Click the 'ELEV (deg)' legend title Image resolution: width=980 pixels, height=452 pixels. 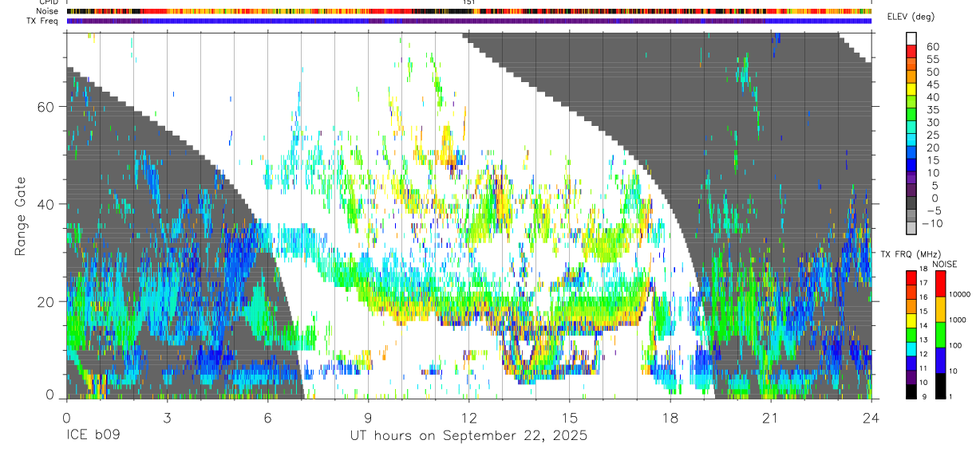coord(910,17)
